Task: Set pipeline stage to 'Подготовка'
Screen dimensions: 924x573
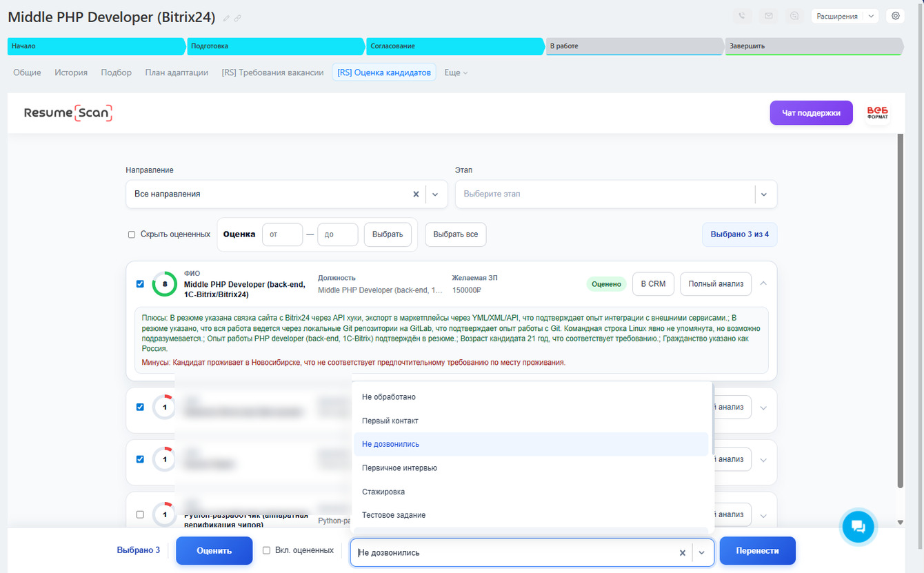Action: click(x=275, y=46)
